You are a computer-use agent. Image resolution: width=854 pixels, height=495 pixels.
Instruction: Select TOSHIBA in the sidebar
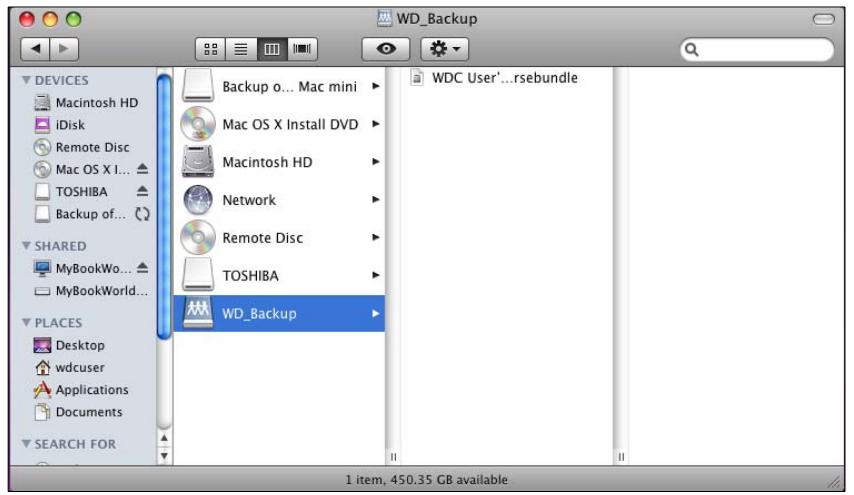click(x=71, y=192)
